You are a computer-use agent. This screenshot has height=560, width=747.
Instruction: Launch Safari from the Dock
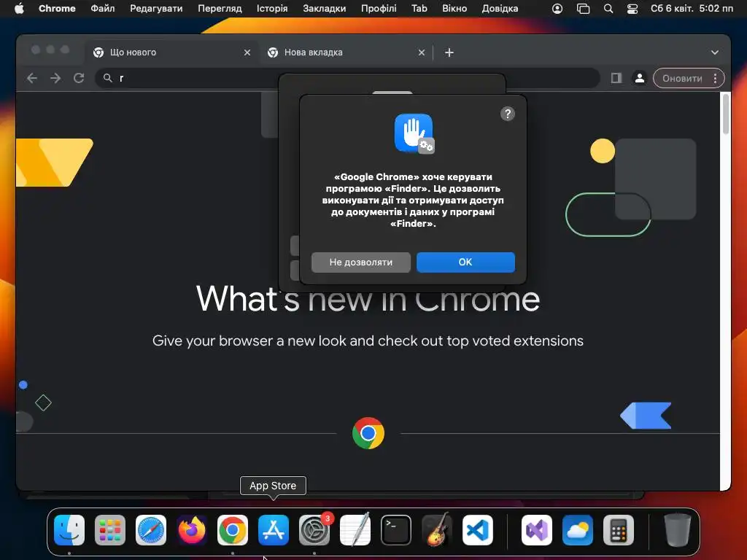point(151,530)
